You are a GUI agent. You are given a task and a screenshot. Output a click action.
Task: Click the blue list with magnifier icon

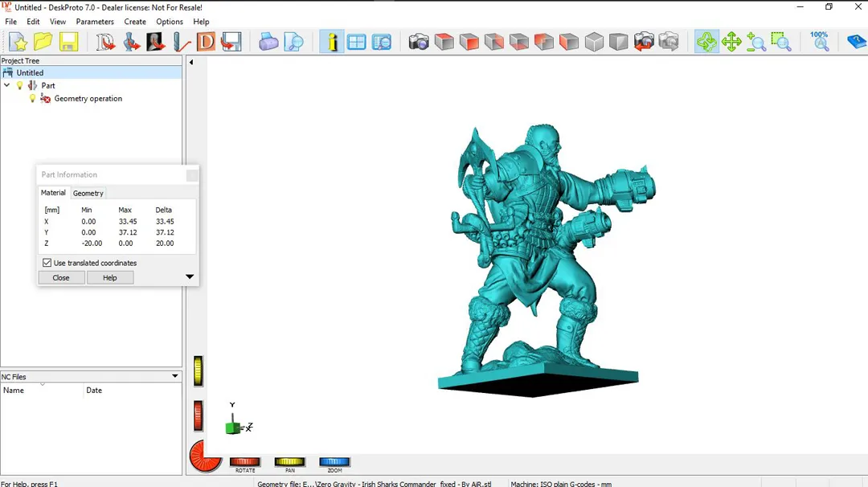coord(382,42)
